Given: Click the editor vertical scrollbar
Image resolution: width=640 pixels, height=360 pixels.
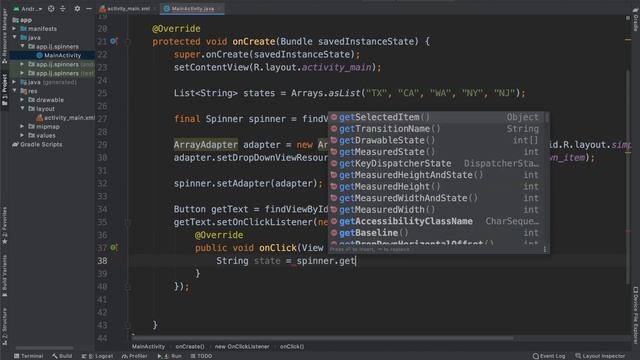Looking at the screenshot, I should 628,176.
